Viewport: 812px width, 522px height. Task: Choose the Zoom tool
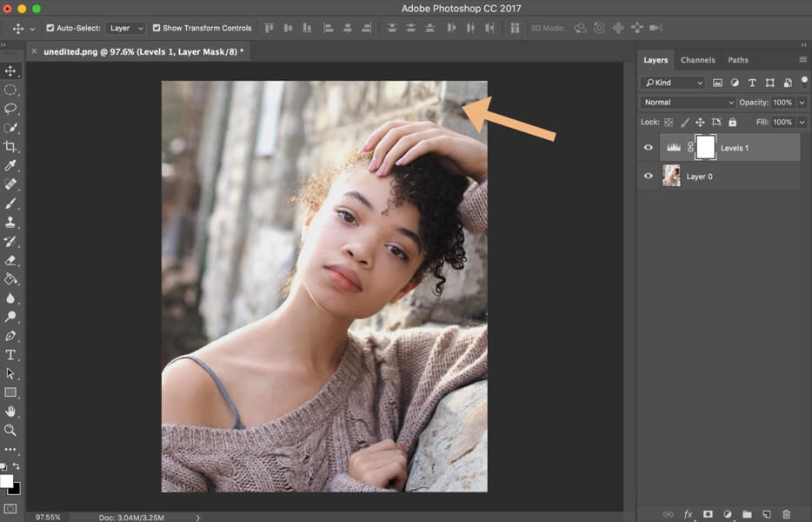tap(11, 430)
